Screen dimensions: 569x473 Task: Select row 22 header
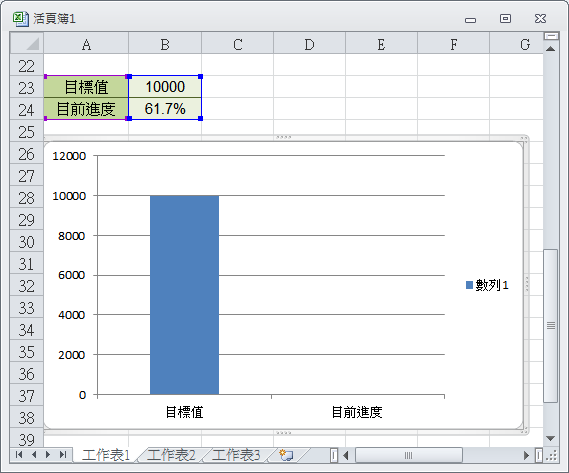coord(26,65)
